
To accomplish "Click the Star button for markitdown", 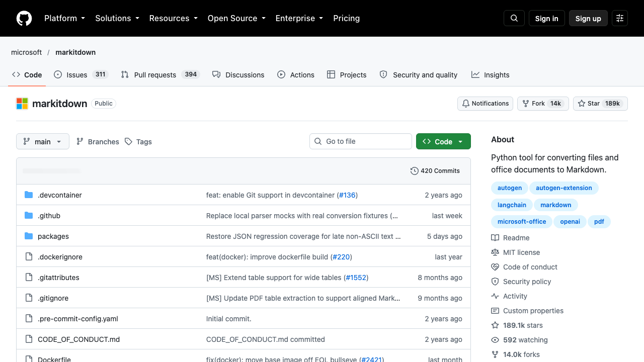I will tap(600, 104).
